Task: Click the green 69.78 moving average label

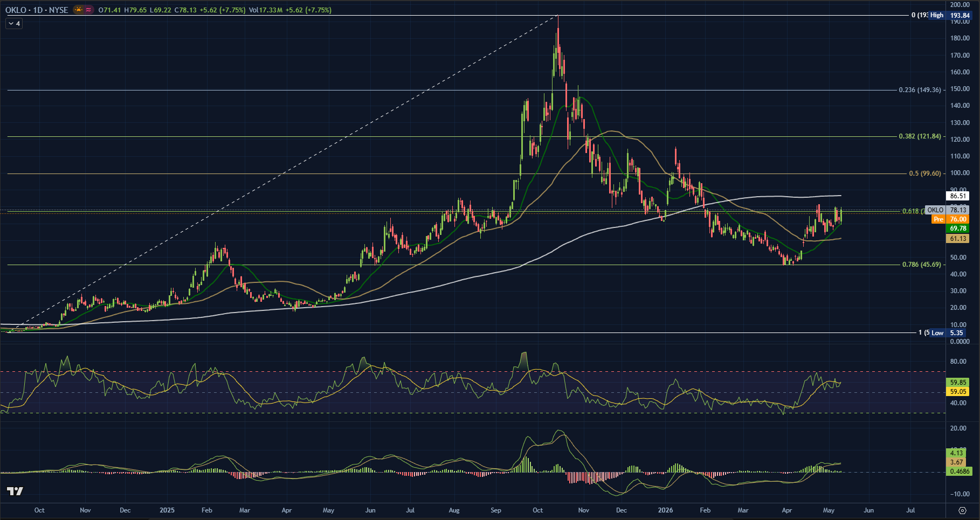Action: [958, 228]
